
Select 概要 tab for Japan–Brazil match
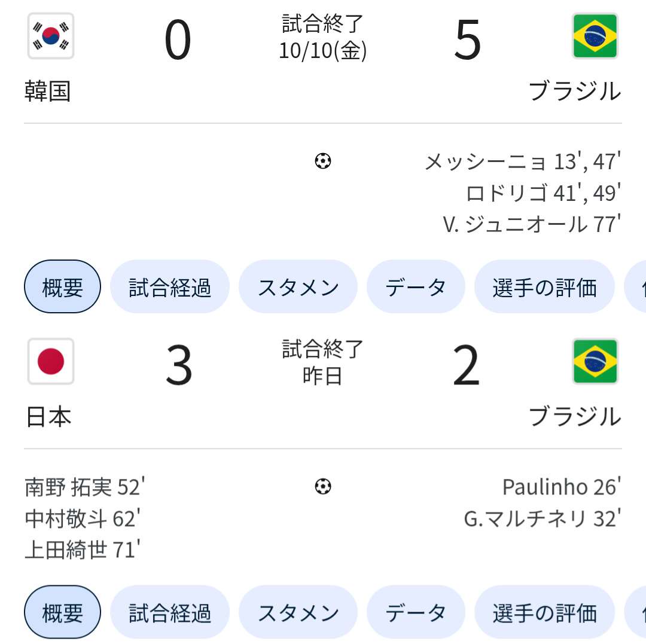pos(63,612)
